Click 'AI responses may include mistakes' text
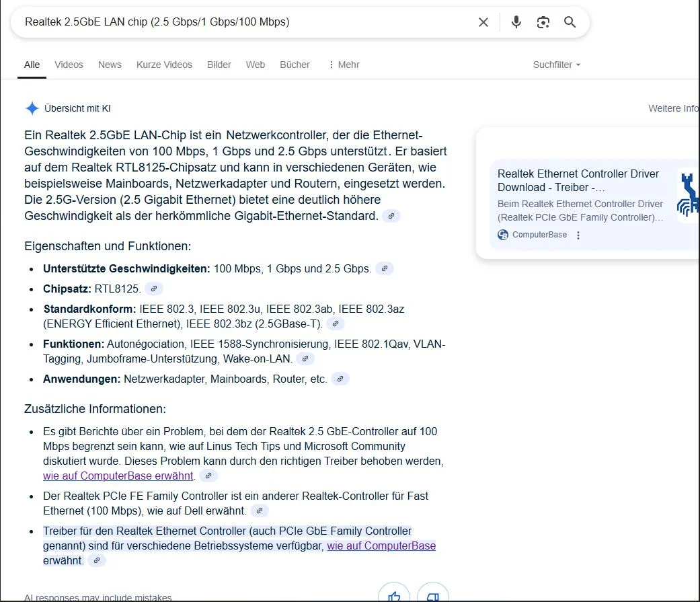 (98, 597)
